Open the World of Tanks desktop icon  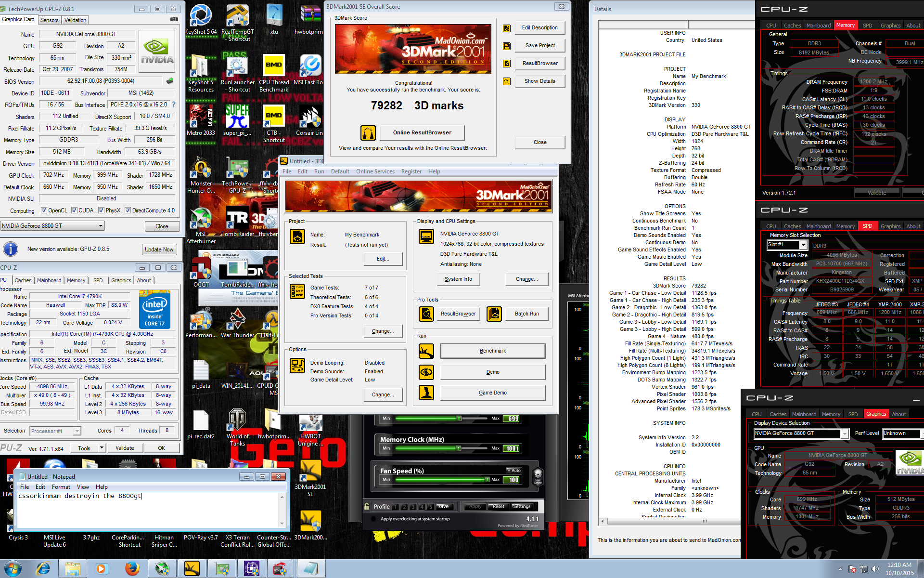coord(237,427)
